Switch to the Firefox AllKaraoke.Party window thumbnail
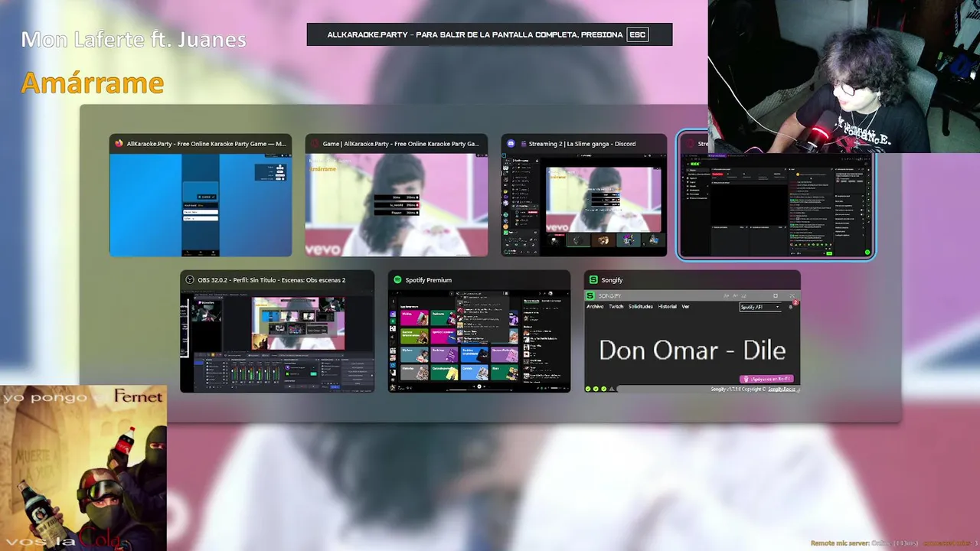The image size is (980, 551). coord(201,196)
